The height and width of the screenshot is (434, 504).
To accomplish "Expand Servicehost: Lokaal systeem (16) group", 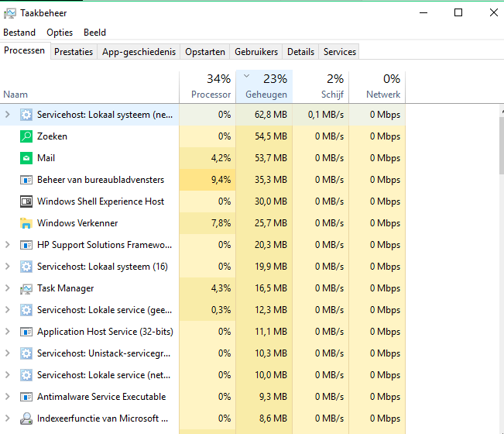I will (8, 267).
